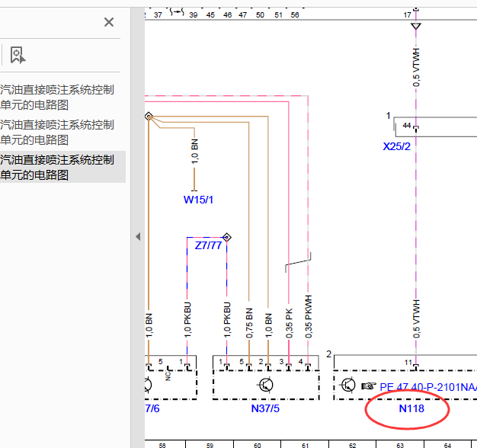The height and width of the screenshot is (448, 477).
Task: Click the triangle arrow below pin 17
Action: coord(416,26)
